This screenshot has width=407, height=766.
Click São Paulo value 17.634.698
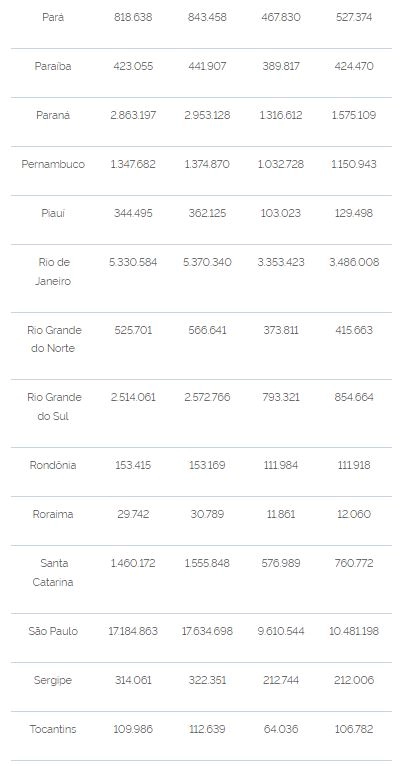point(207,631)
